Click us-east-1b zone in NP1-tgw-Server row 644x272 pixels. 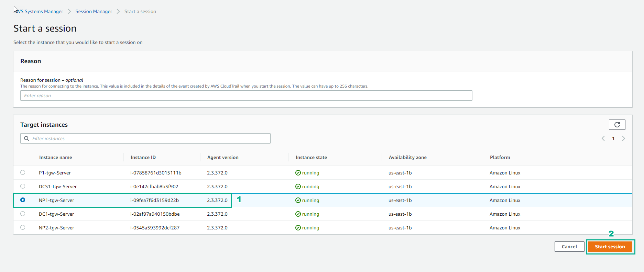400,200
